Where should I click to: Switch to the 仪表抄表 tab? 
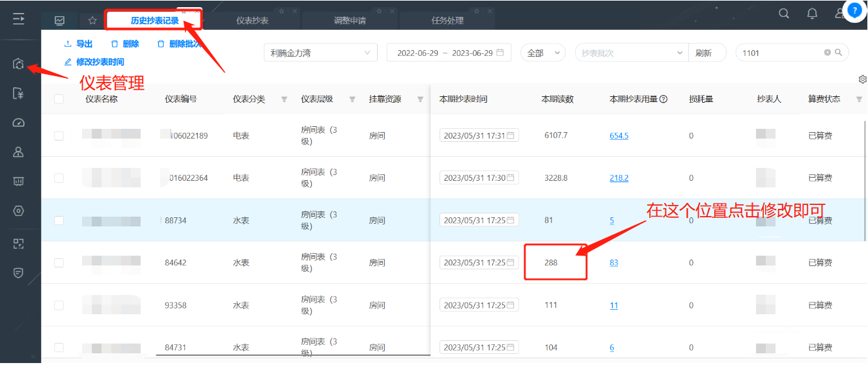click(x=252, y=20)
